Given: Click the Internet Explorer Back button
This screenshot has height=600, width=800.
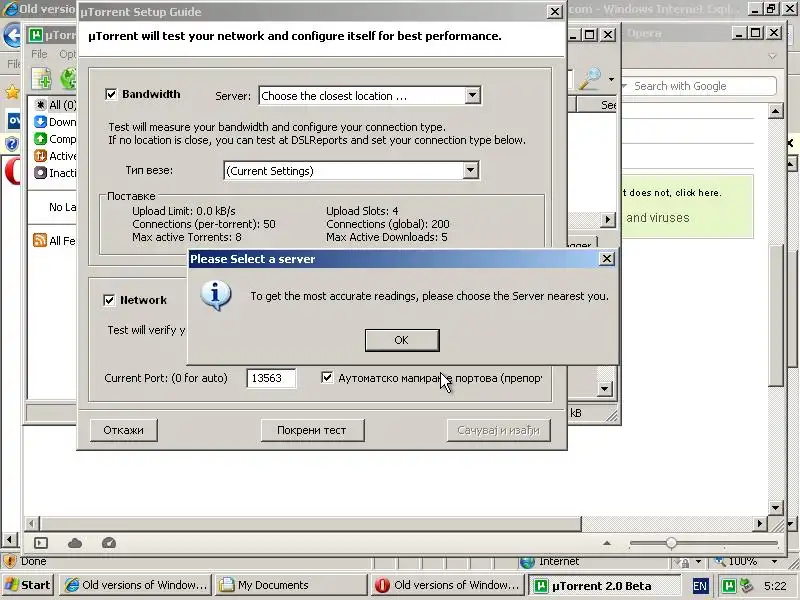Looking at the screenshot, I should tap(12, 35).
